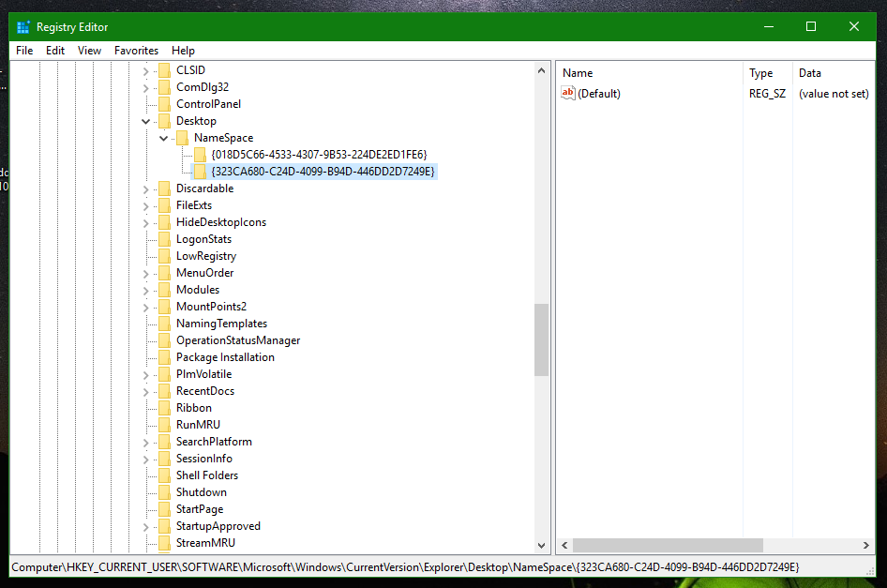The image size is (887, 588).
Task: Select the RecentDocs key
Action: tap(204, 391)
